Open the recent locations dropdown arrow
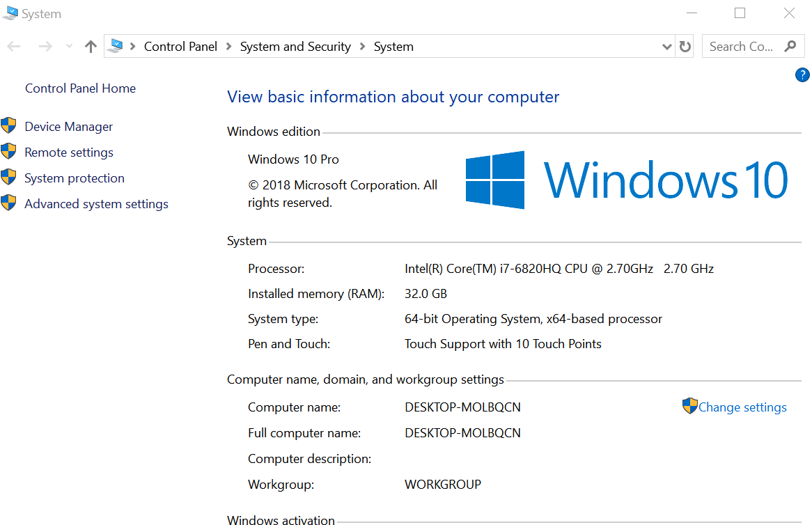812x525 pixels. pyautogui.click(x=69, y=47)
